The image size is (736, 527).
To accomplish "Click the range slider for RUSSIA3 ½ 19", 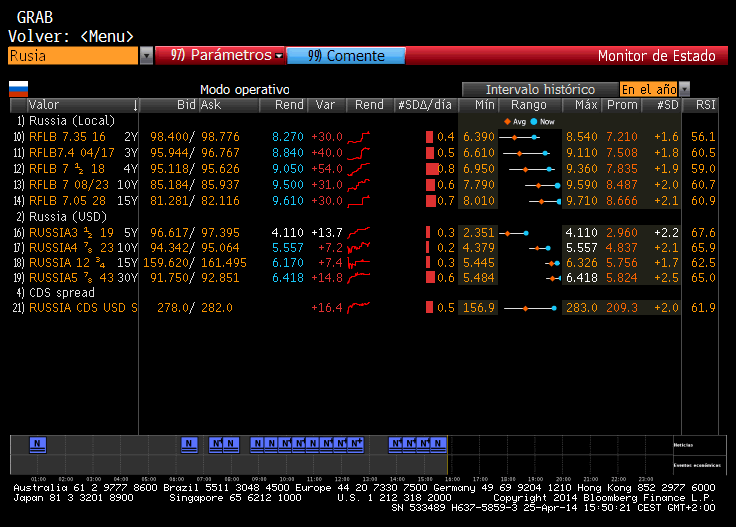I will click(x=514, y=233).
